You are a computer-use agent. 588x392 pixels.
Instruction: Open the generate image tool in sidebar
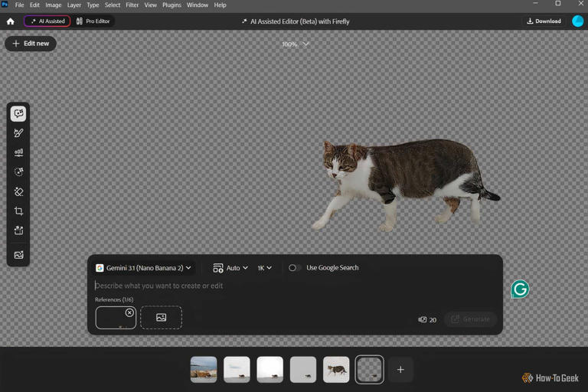coord(18,255)
